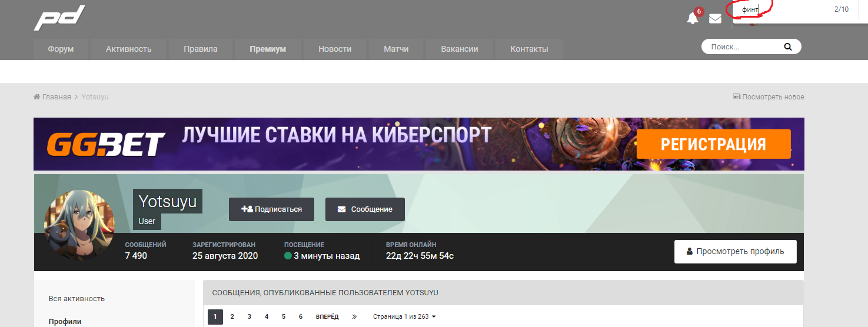The height and width of the screenshot is (327, 868).
Task: Click Yotsuyu profile avatar
Action: [x=79, y=226]
